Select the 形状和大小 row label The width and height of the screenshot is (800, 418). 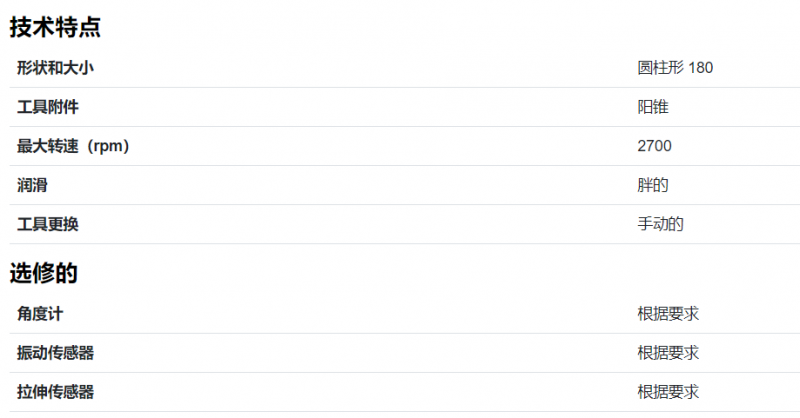[x=55, y=67]
